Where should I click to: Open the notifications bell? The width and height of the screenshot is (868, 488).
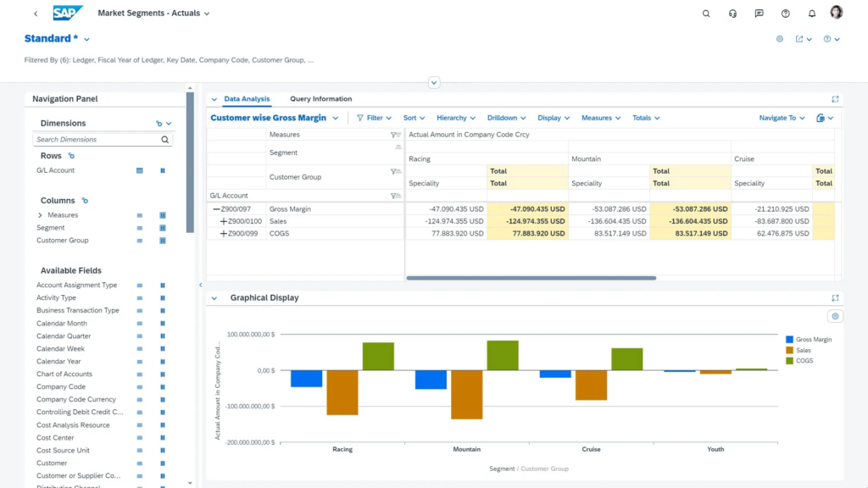coord(811,14)
